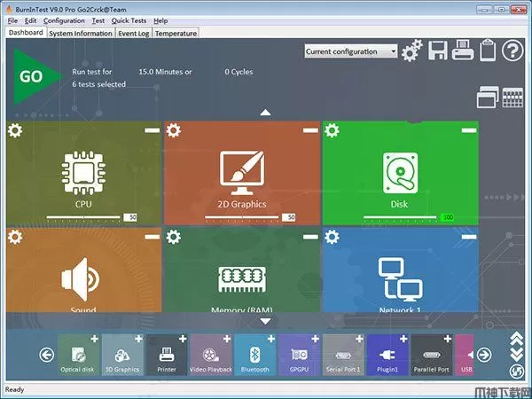Click the clipboard icon in top toolbar

tap(487, 51)
